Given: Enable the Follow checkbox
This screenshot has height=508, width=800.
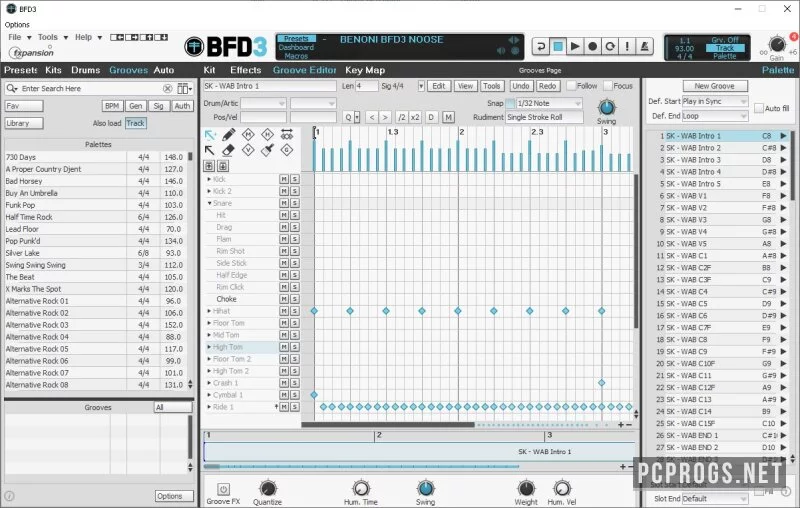Looking at the screenshot, I should click(x=571, y=86).
